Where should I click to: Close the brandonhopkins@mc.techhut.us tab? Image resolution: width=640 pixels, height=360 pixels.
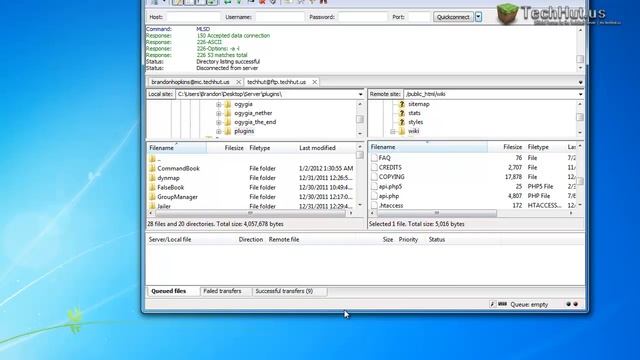pos(238,82)
